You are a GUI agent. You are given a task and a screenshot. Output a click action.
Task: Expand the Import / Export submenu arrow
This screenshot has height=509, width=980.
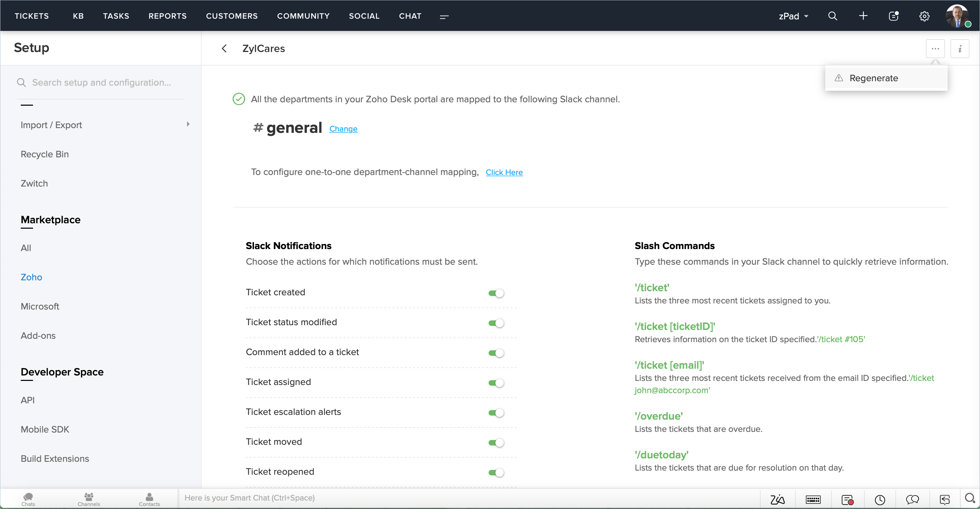(188, 124)
